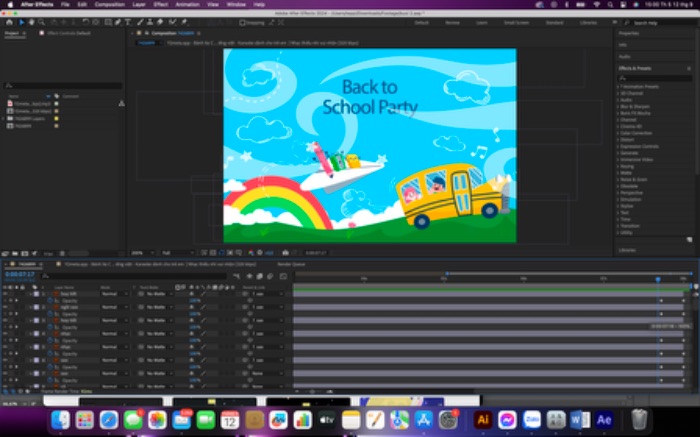The width and height of the screenshot is (700, 437).
Task: Open the viewer resolution Full dropdown
Action: coord(177,253)
